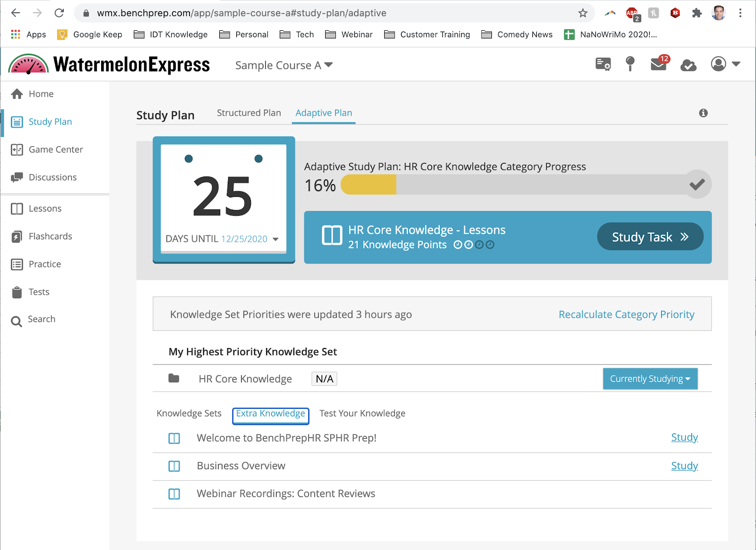Image resolution: width=756 pixels, height=550 pixels.
Task: Open Flashcards in the sidebar
Action: tap(50, 237)
